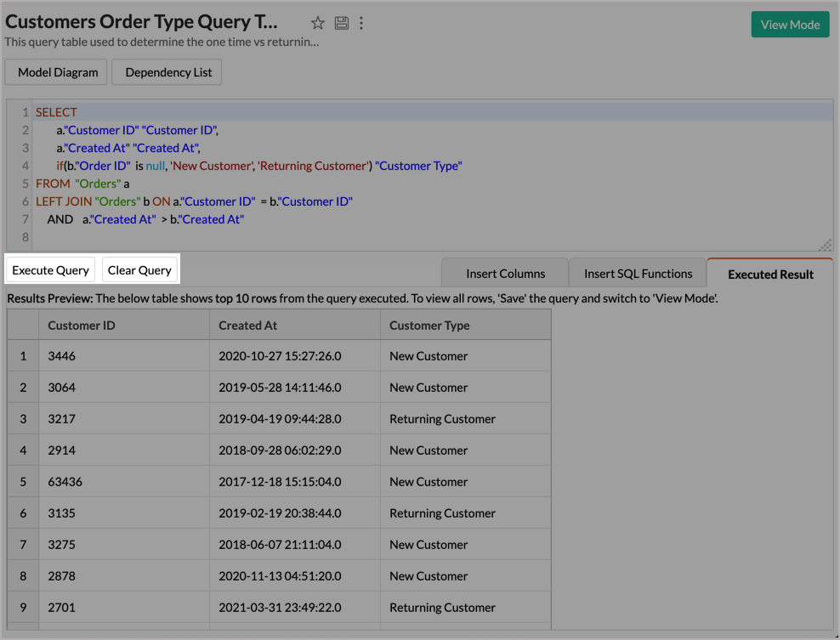Image resolution: width=840 pixels, height=640 pixels.
Task: Click the save disk icon
Action: [x=341, y=24]
